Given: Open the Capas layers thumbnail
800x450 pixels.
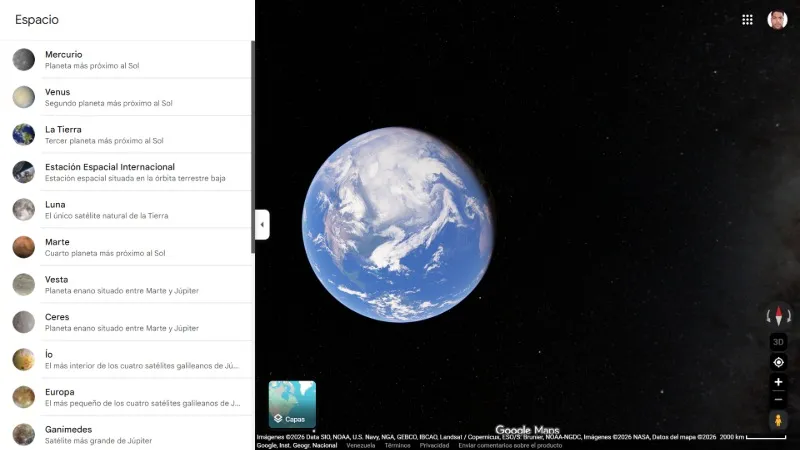Looking at the screenshot, I should pos(292,404).
